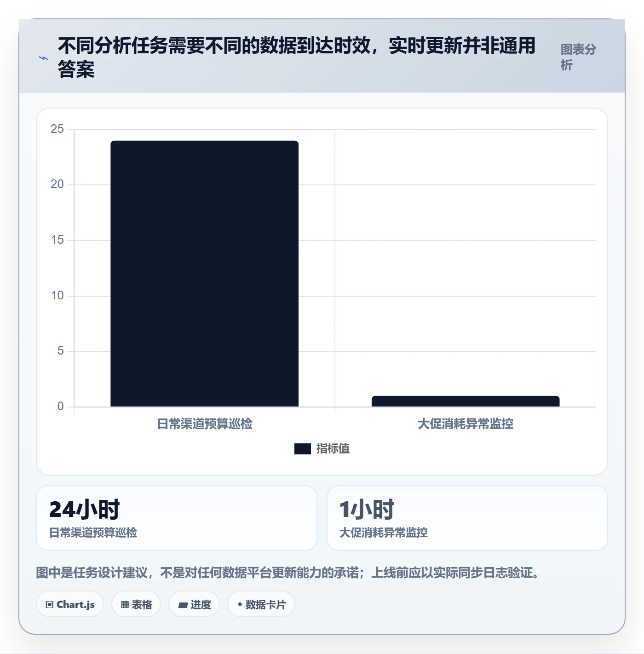Click y-axis tick value 25
This screenshot has width=644, height=654.
coord(57,129)
